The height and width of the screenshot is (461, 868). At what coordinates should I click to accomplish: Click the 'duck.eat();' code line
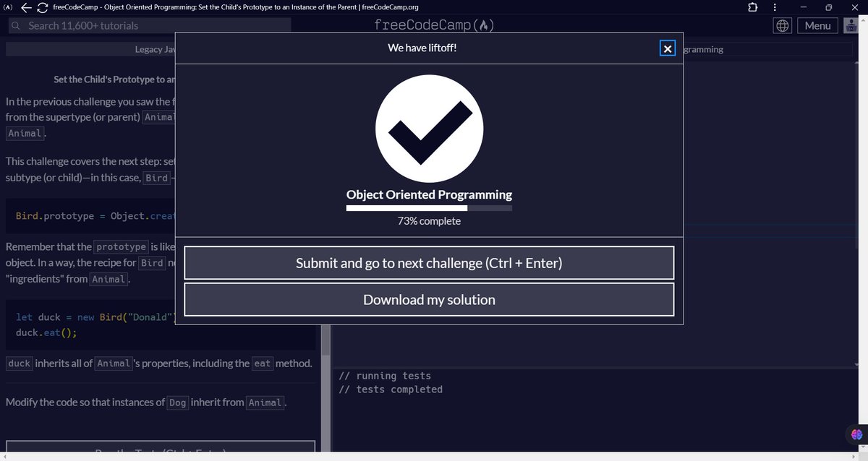pos(46,333)
